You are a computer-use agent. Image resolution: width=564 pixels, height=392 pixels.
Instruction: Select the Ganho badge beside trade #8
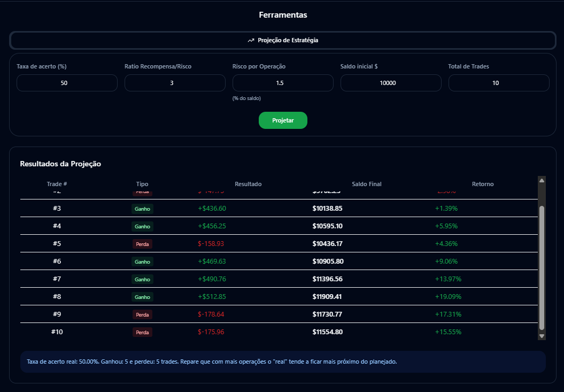[142, 297]
